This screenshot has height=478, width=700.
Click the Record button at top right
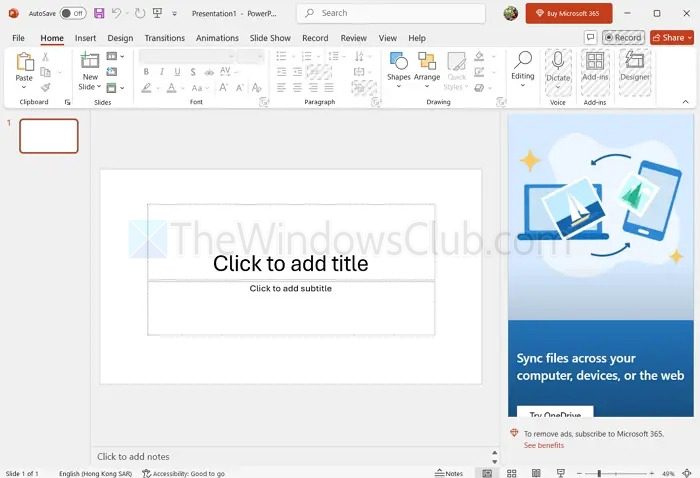point(623,37)
